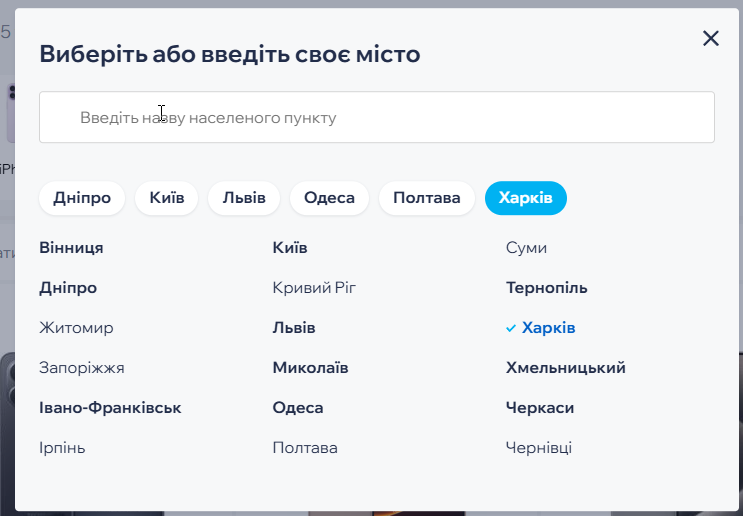Viewport: 743px width, 516px height.
Task: Pick Запоріжжя in the city list
Action: [x=82, y=368]
